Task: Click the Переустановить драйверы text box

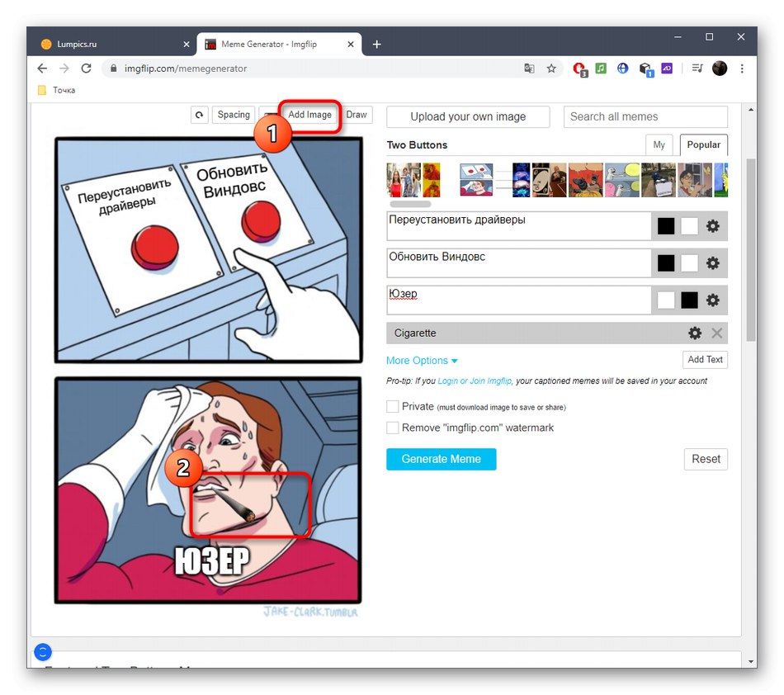Action: [519, 226]
